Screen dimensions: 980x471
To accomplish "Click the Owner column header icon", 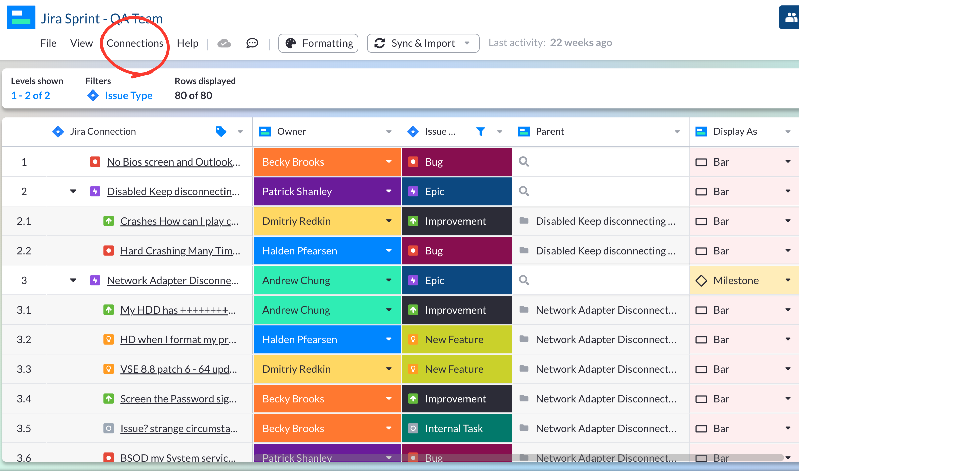I will pyautogui.click(x=265, y=131).
